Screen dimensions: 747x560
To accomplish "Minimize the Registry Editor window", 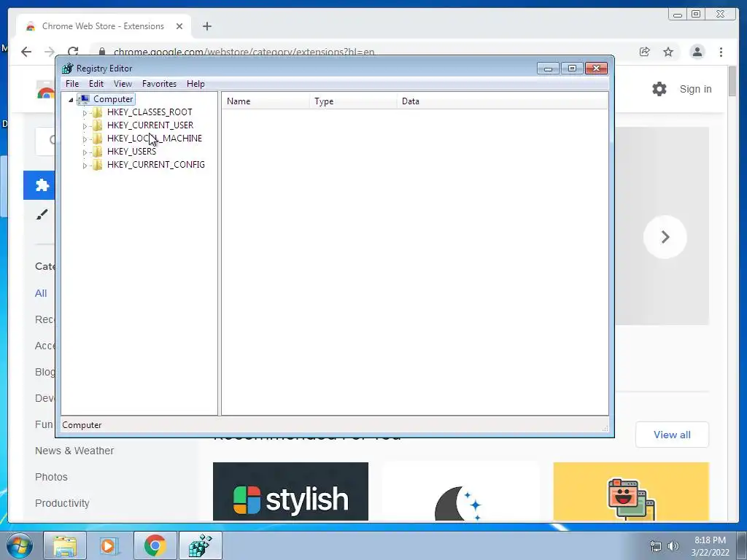I will tap(548, 69).
